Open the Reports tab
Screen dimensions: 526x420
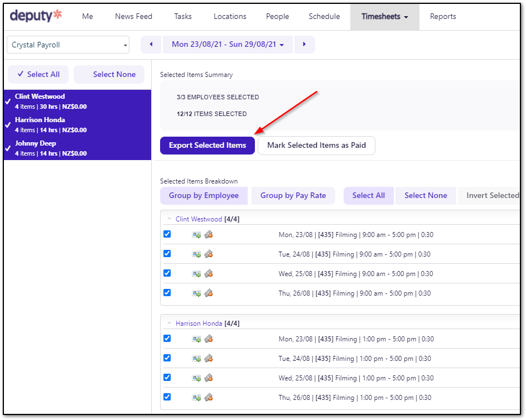coord(443,16)
